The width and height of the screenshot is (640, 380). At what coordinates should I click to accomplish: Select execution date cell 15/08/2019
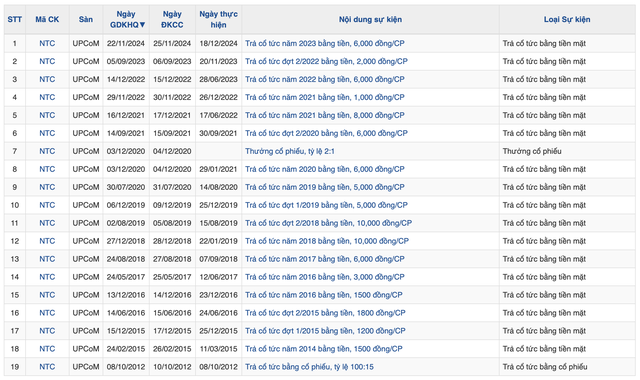pos(218,223)
